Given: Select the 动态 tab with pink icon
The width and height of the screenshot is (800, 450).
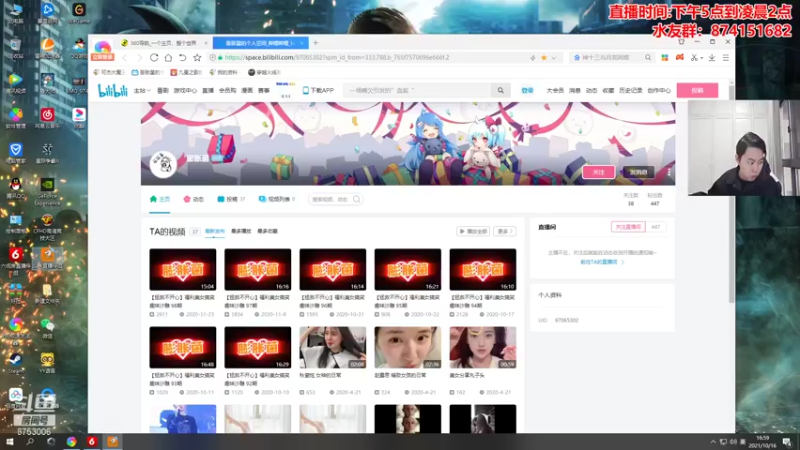Looking at the screenshot, I should [x=193, y=199].
